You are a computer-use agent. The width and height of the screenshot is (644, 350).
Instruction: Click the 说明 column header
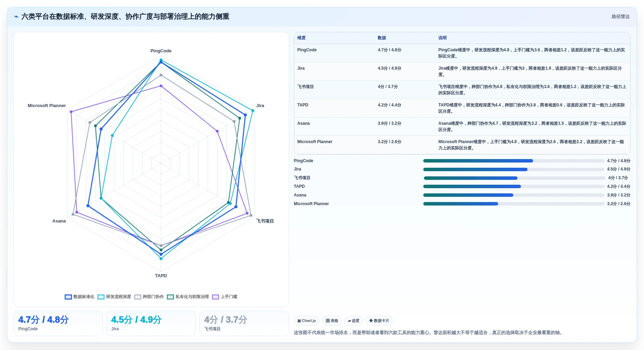[442, 38]
